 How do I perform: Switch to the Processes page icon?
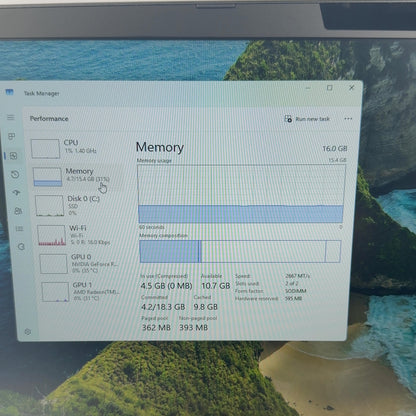coord(12,136)
